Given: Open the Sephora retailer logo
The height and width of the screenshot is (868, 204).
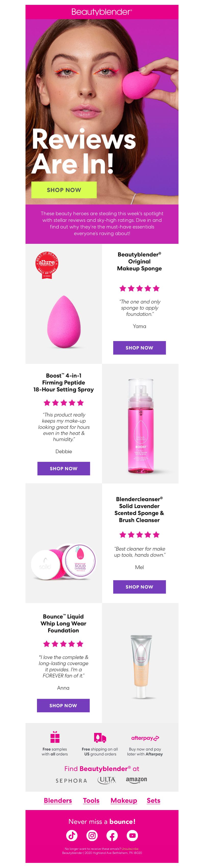Looking at the screenshot, I should pyautogui.click(x=71, y=780).
